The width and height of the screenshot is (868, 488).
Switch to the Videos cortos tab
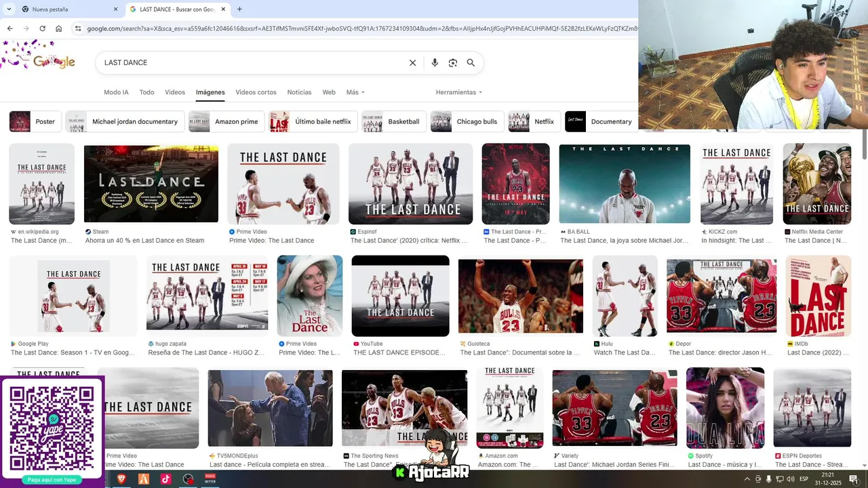(x=256, y=92)
